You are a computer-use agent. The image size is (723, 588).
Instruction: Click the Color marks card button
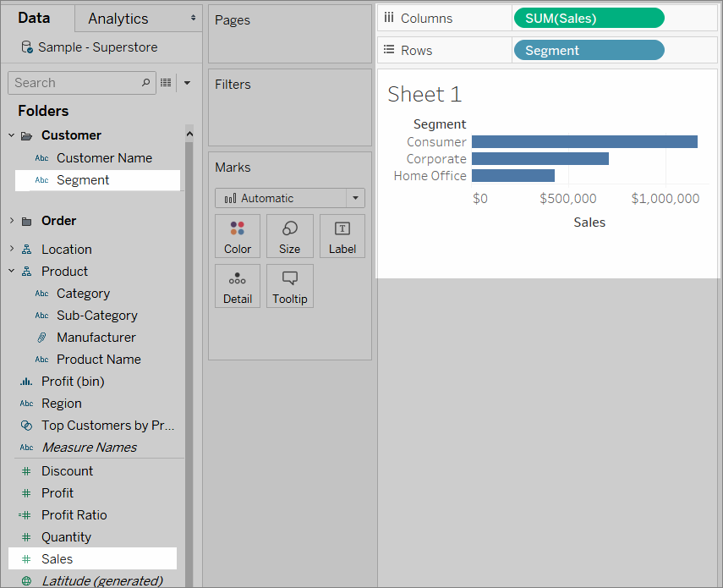238,236
